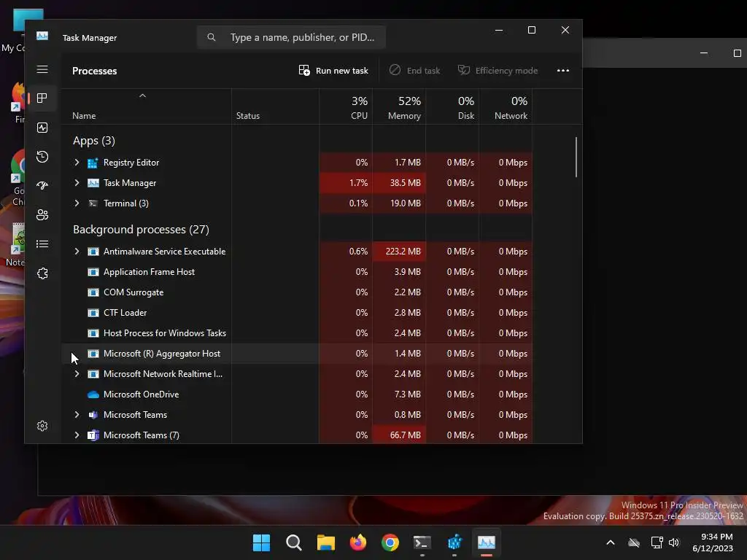Click the Registry Editor app icon
747x560 pixels.
coord(93,163)
